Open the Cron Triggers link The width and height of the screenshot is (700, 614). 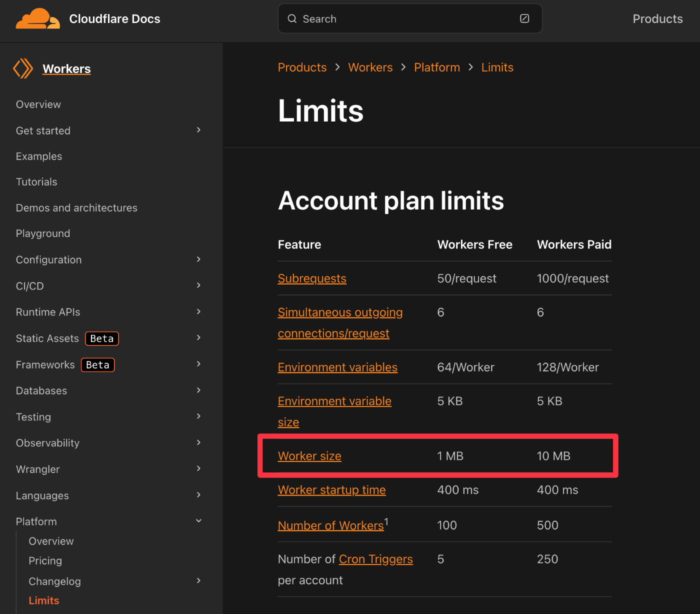tap(376, 559)
